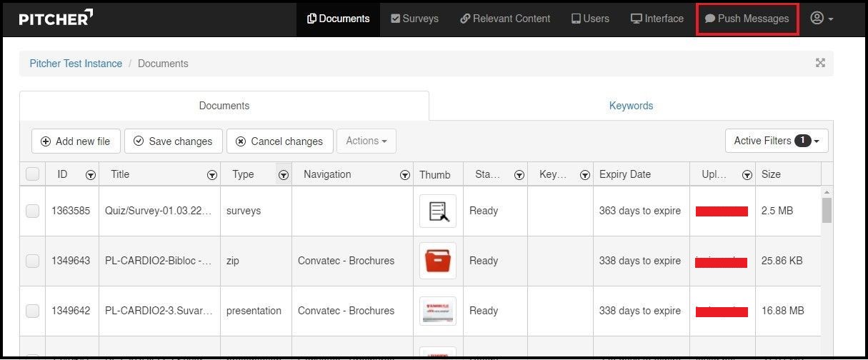The width and height of the screenshot is (868, 360).
Task: Follow the Pitcher Test Instance breadcrumb link
Action: click(76, 64)
